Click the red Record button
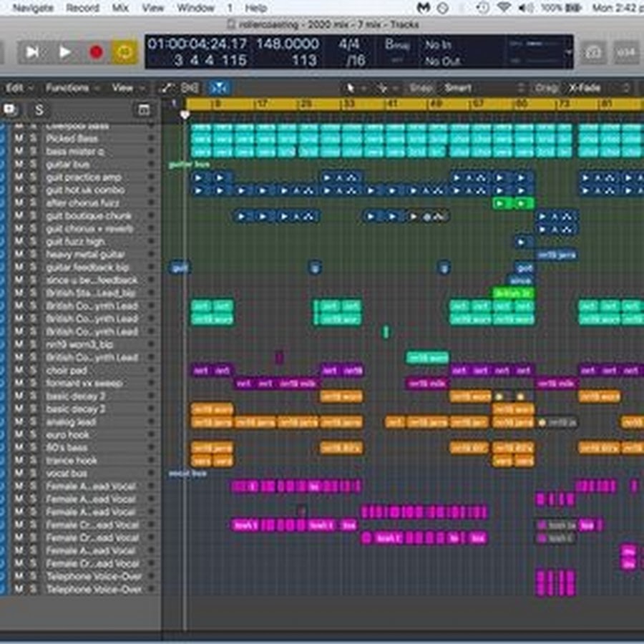The height and width of the screenshot is (644, 644). [96, 52]
